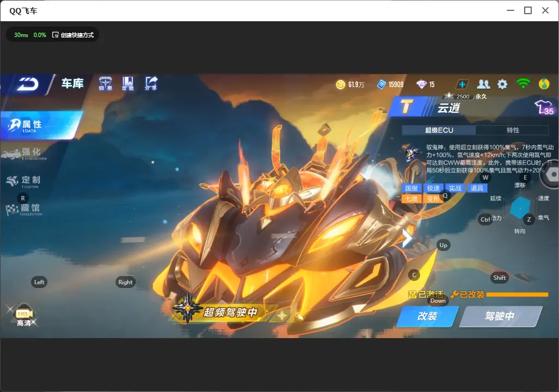Click the 实战 tag

455,188
